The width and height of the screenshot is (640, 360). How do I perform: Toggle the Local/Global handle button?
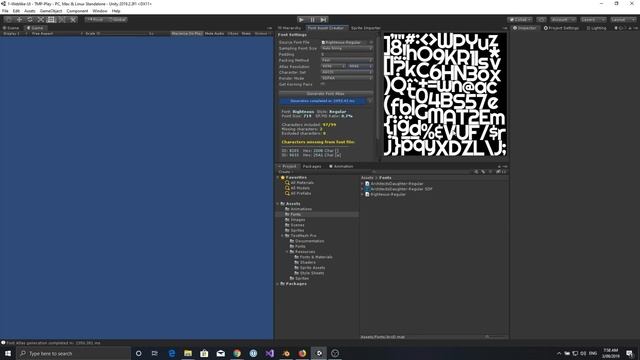[x=118, y=20]
